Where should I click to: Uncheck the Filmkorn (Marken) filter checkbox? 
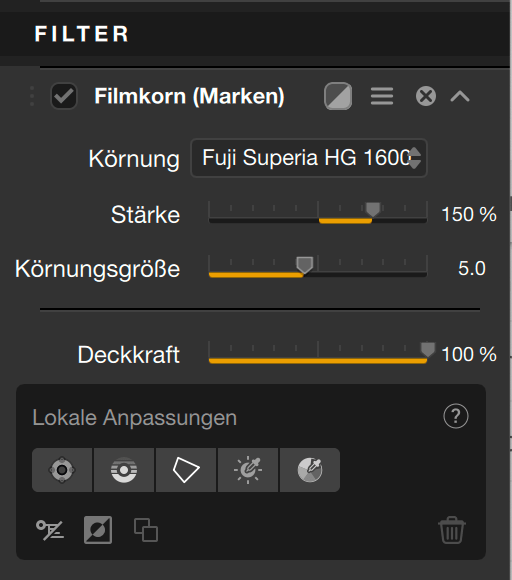(x=64, y=96)
